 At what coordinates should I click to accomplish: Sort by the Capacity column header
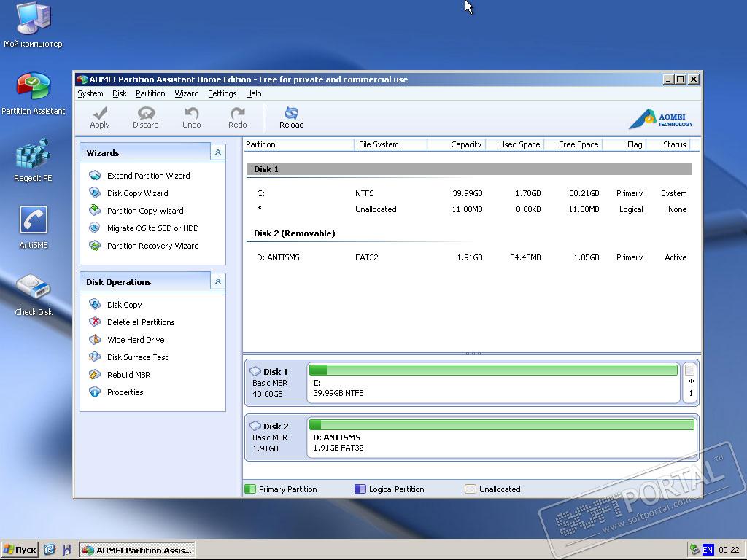tap(465, 144)
